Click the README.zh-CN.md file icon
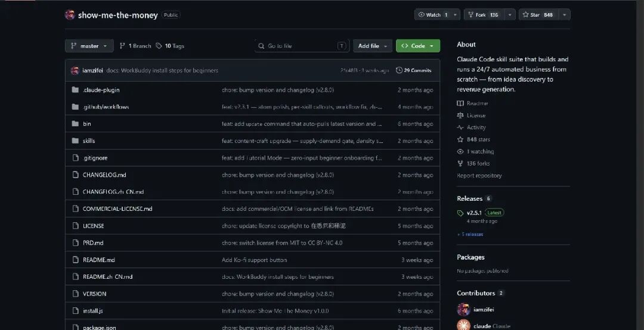 [x=75, y=276]
